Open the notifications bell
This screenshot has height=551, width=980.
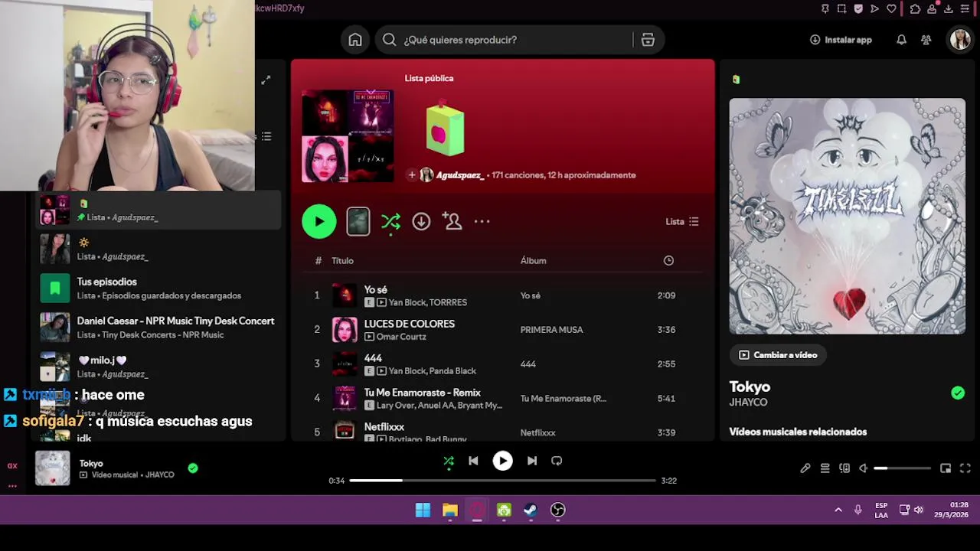point(901,40)
